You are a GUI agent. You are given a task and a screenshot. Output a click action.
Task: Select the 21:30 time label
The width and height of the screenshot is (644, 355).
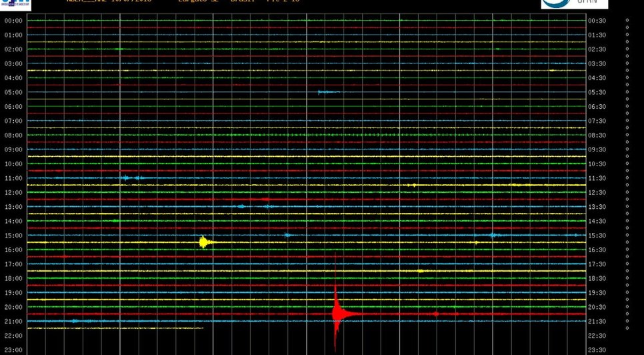tap(597, 322)
